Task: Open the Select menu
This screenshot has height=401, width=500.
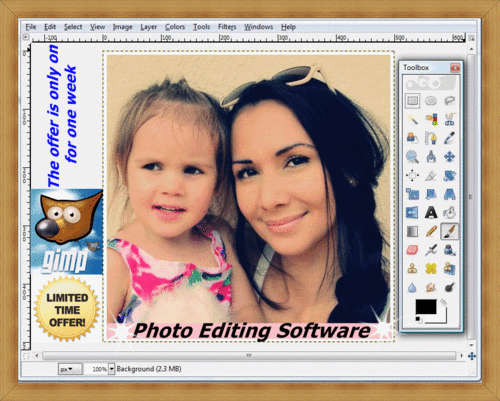Action: 73,27
